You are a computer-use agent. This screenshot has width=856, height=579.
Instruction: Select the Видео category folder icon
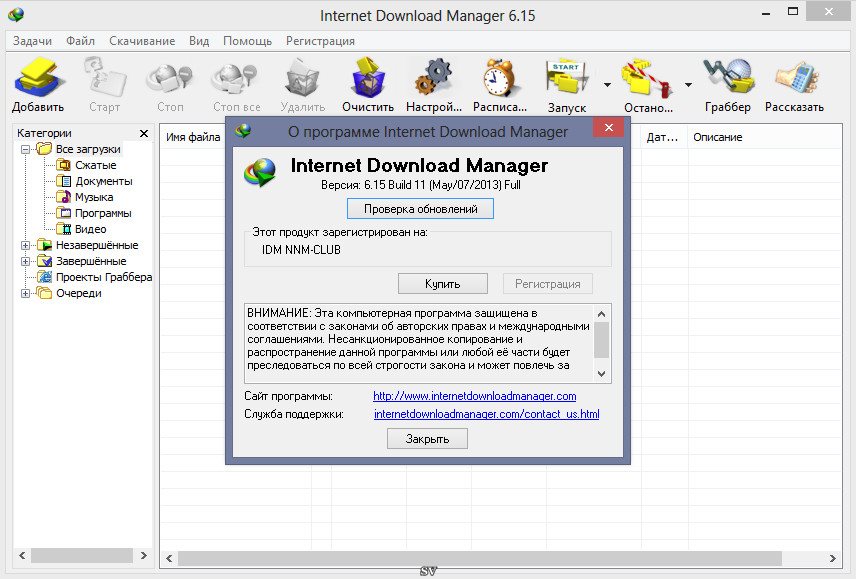coord(64,229)
